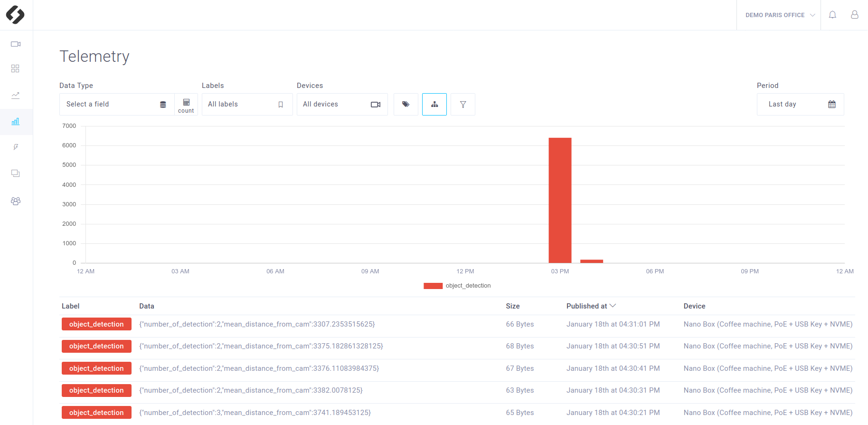Viewport: 868px width, 425px height.
Task: Click the 67 Bytes size cell
Action: tap(520, 368)
